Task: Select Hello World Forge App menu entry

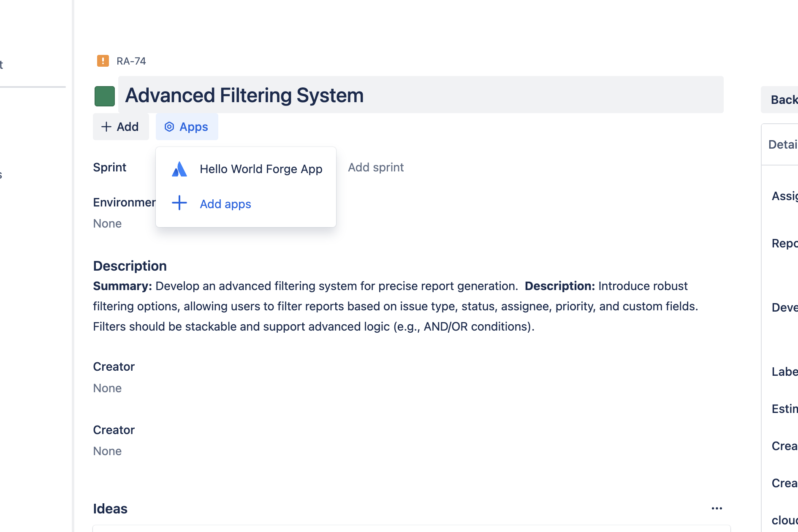Action: click(246, 169)
